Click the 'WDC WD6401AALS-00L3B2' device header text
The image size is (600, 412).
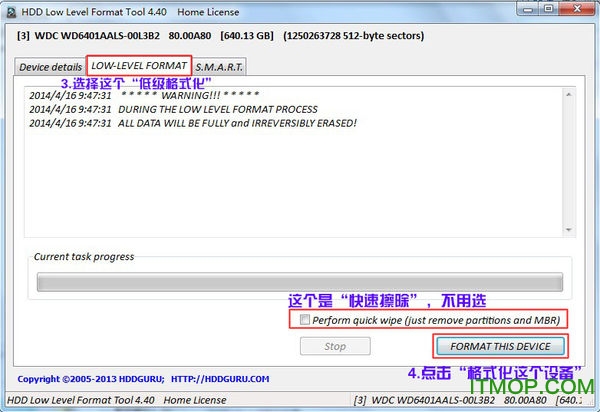[x=97, y=36]
